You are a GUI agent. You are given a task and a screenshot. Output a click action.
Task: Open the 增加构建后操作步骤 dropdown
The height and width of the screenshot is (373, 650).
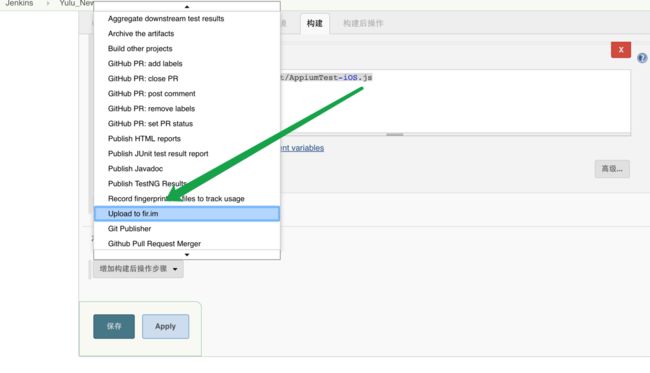click(x=138, y=269)
